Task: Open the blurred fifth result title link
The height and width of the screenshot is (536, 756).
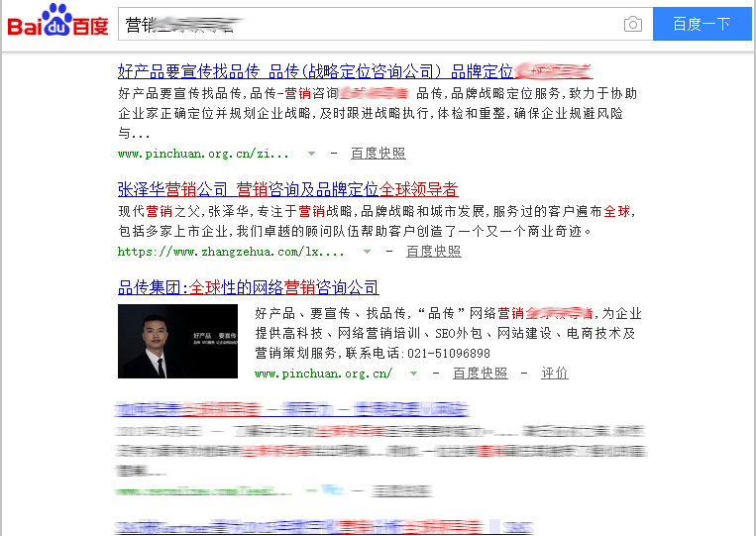Action: point(324,527)
